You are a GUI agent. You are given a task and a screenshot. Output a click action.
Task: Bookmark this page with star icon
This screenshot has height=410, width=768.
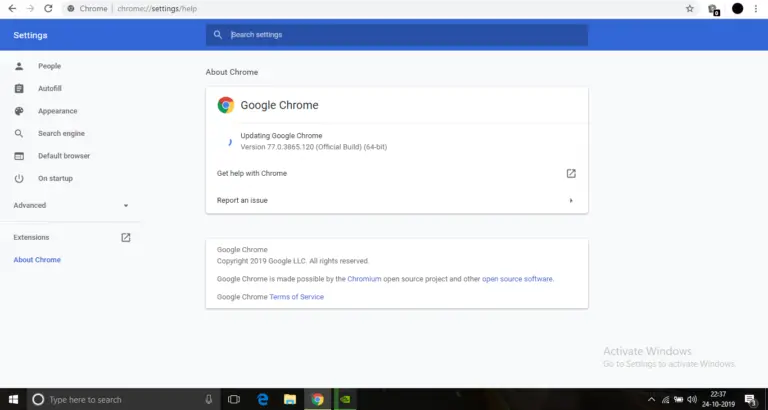(x=690, y=8)
